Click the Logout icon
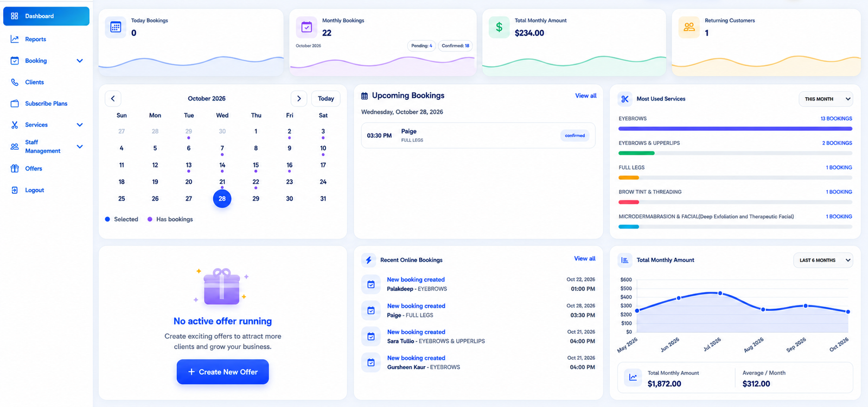 point(15,190)
